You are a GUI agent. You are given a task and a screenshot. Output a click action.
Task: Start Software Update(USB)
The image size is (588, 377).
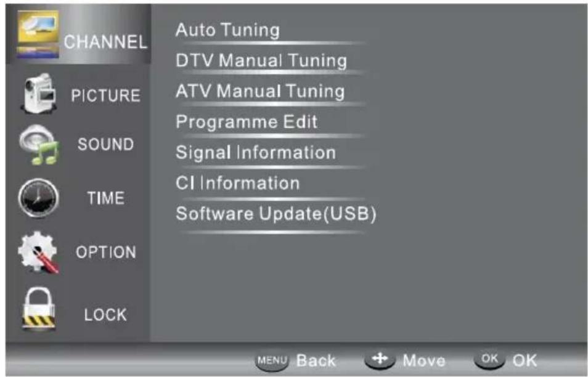tap(276, 214)
